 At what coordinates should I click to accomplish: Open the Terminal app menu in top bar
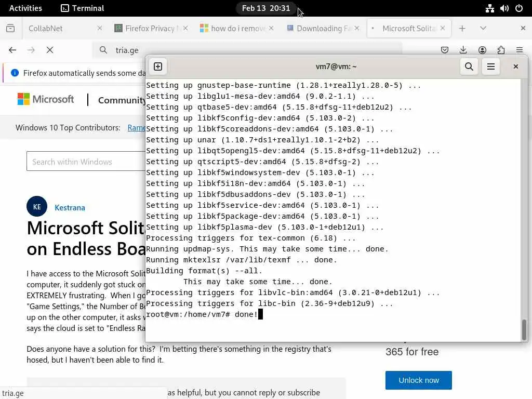[x=82, y=8]
